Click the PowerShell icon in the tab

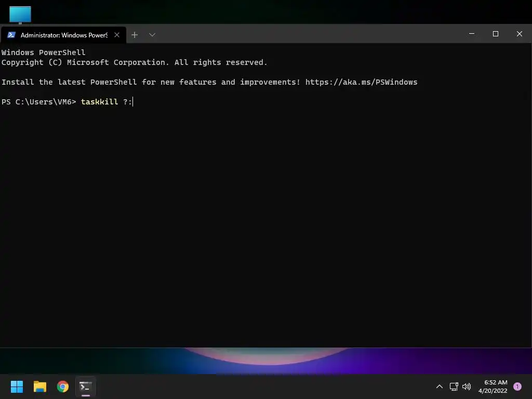tap(11, 35)
